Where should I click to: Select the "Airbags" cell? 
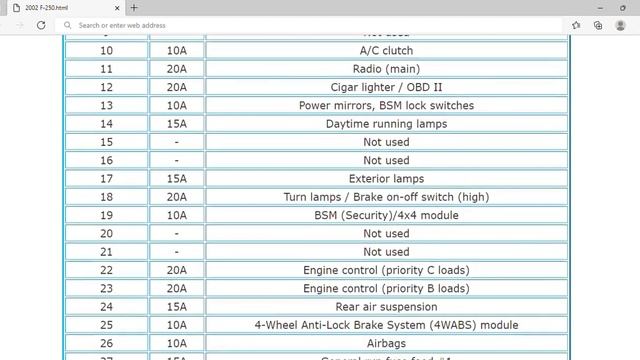tap(387, 343)
